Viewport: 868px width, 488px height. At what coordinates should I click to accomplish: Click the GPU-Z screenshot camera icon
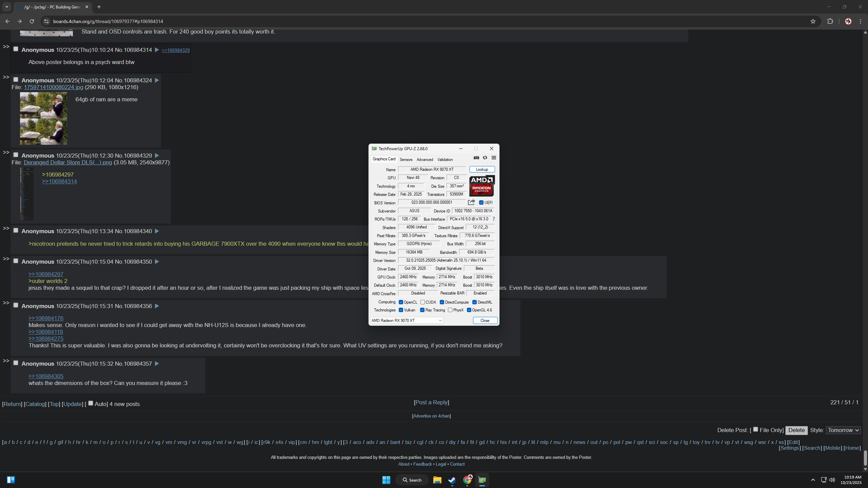(x=476, y=158)
